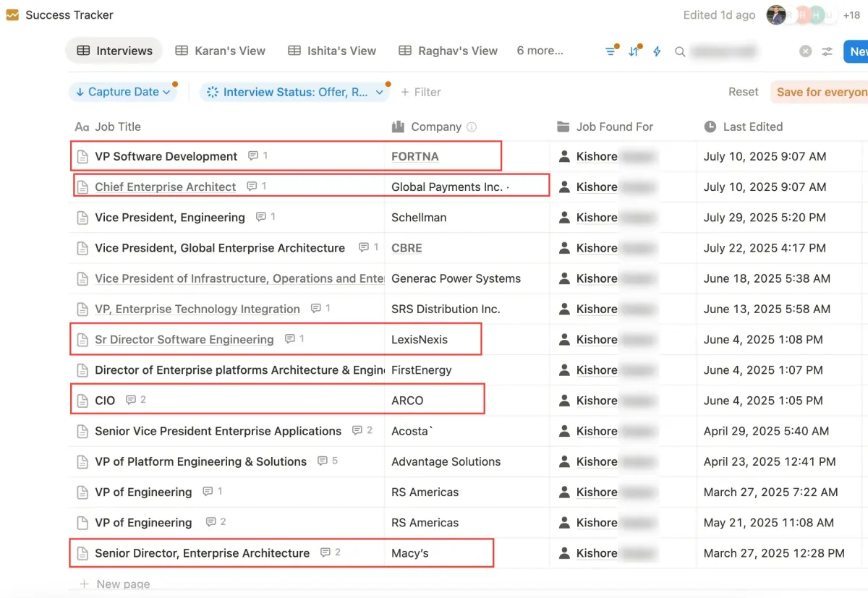Open comments on VP of Platform Engineering
This screenshot has height=598, width=868.
click(x=328, y=461)
